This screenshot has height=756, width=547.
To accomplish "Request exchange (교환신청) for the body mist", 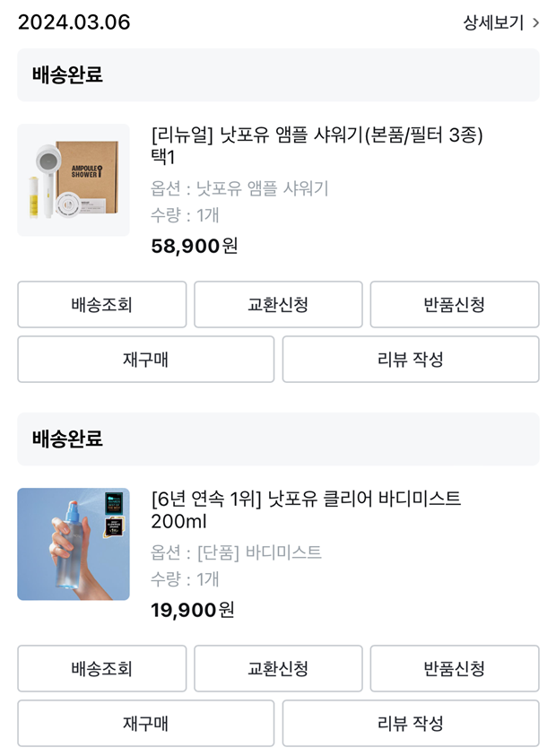I will pyautogui.click(x=278, y=669).
